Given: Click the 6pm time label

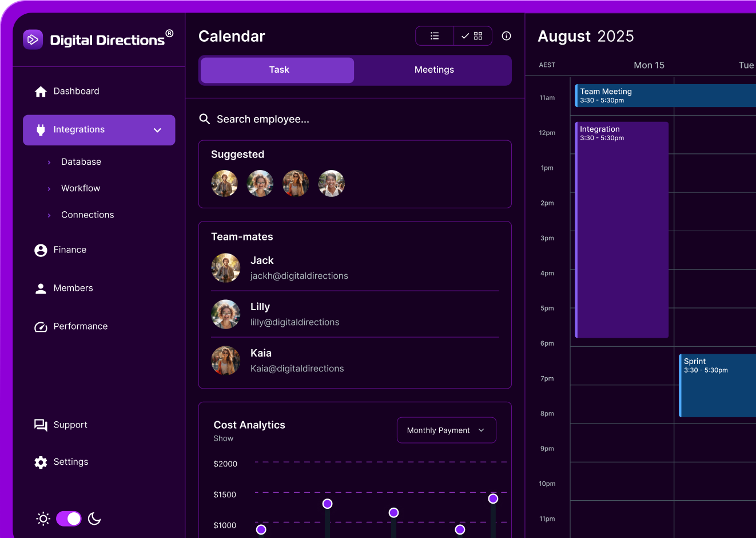Looking at the screenshot, I should click(x=547, y=343).
